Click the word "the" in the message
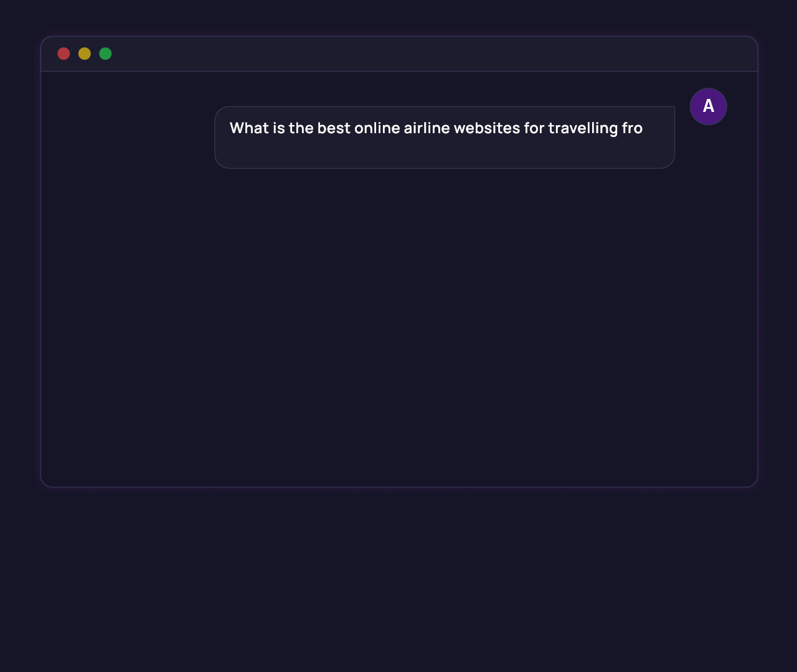 click(x=301, y=128)
